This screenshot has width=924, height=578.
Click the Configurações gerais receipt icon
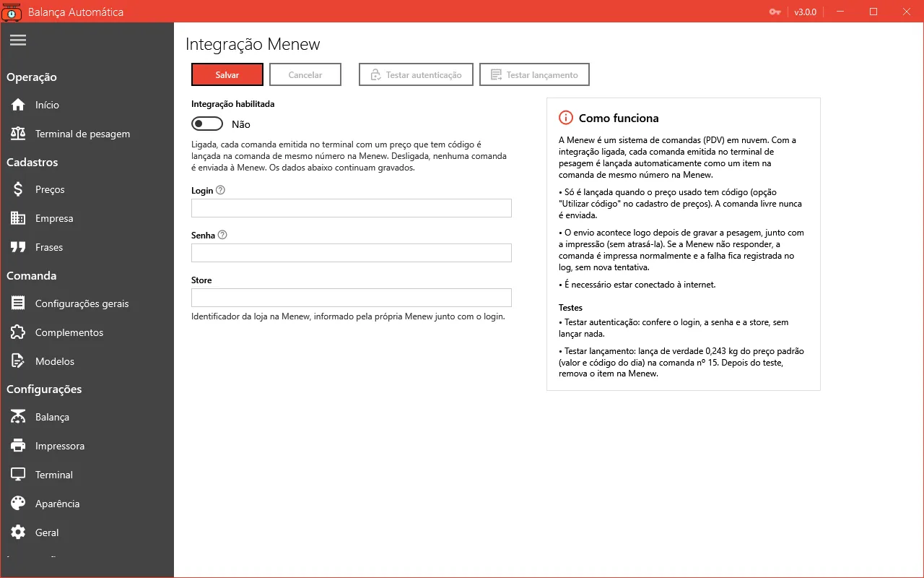(18, 303)
